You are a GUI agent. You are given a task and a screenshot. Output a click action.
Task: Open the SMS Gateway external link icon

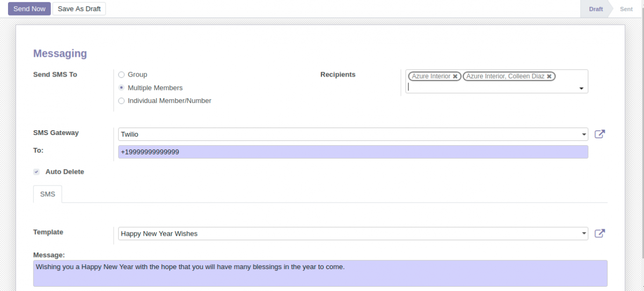[x=599, y=134]
